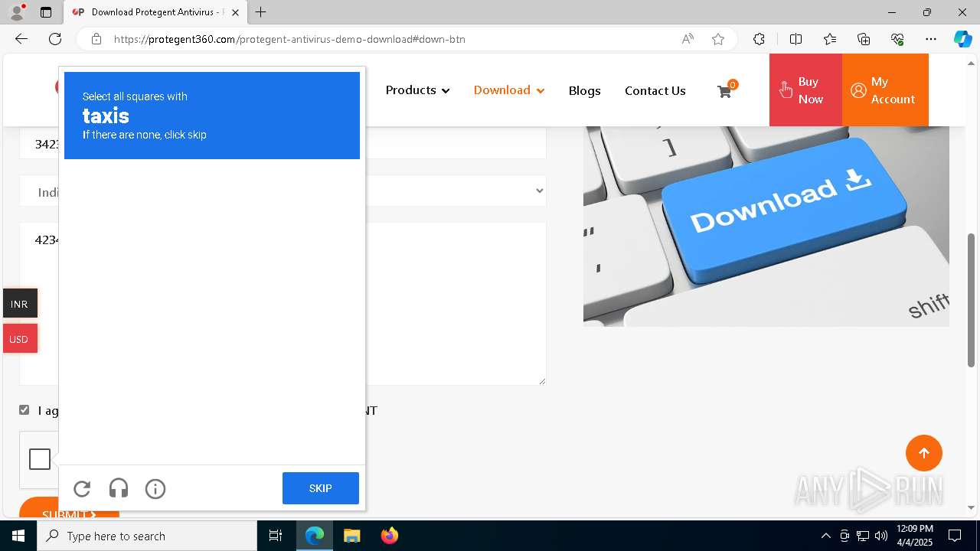
Task: Click the Download keyboard image
Action: click(766, 227)
